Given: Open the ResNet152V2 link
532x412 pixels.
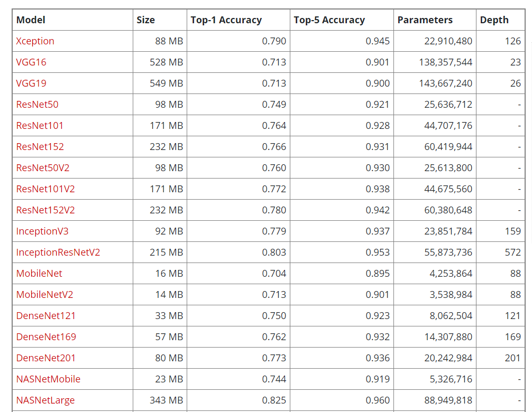Looking at the screenshot, I should pos(45,210).
